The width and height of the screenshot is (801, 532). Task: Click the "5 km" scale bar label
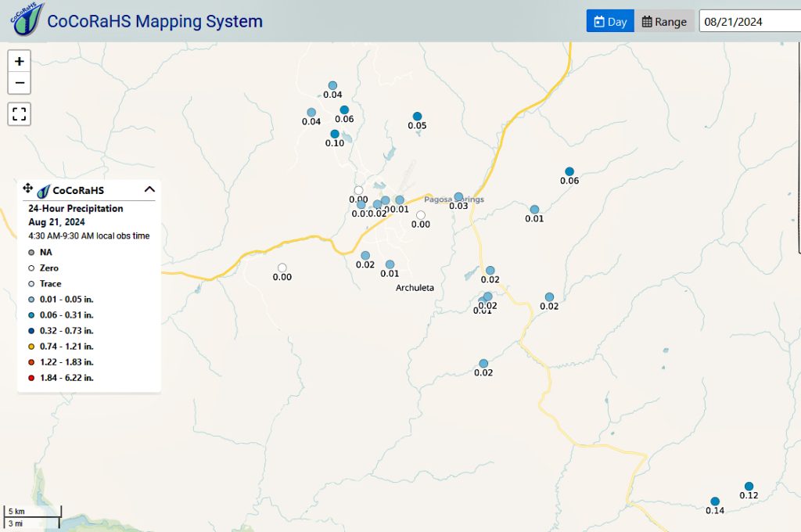pos(16,512)
